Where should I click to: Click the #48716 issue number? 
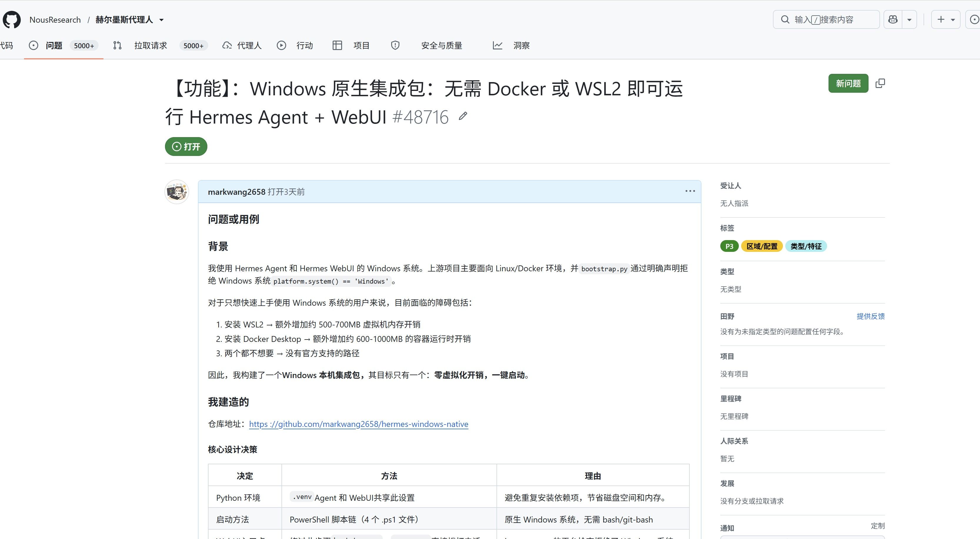pyautogui.click(x=420, y=117)
